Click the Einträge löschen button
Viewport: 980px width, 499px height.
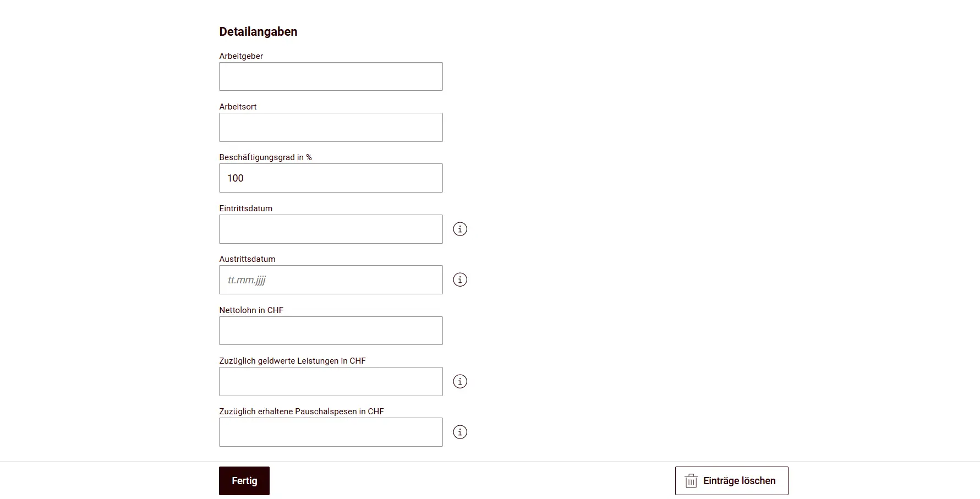(x=731, y=480)
